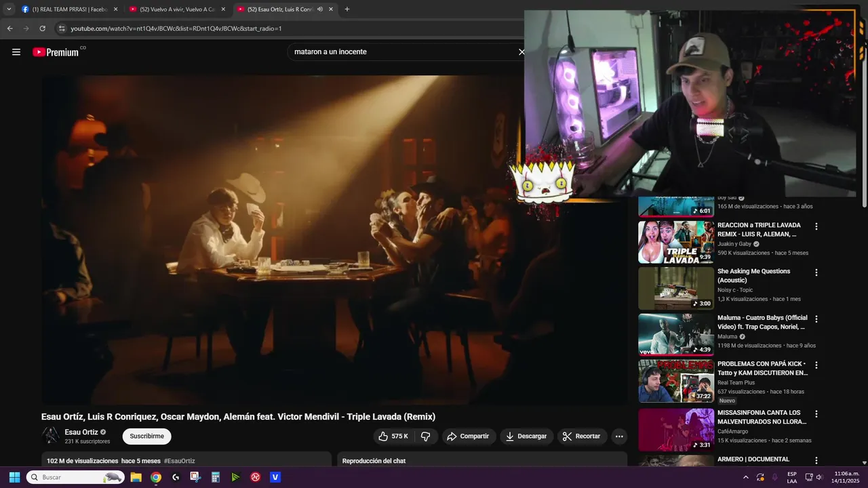Open 'REACCION a TRIPLE LAVADA REMIX' title

(759, 230)
